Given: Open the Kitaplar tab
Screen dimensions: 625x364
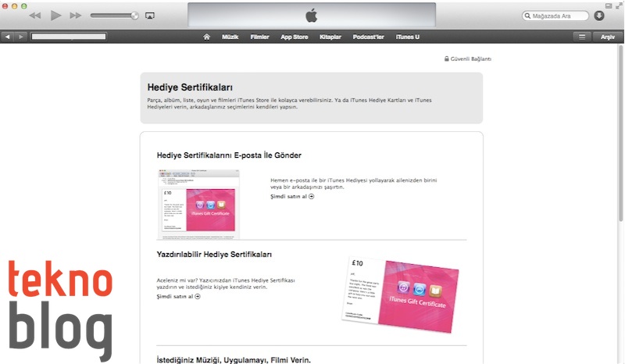Looking at the screenshot, I should coord(330,37).
